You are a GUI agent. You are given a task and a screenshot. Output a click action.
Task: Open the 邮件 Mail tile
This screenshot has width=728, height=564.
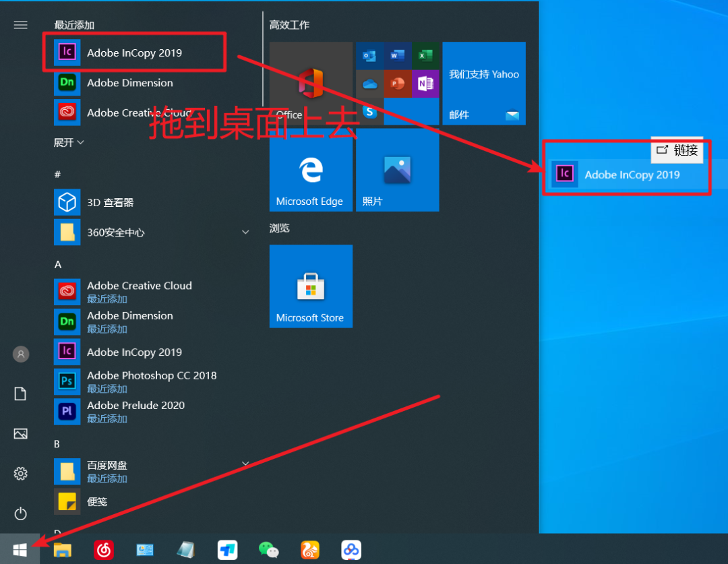point(484,83)
